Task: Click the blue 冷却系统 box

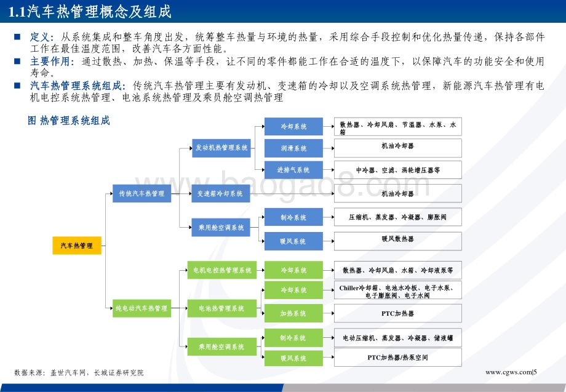Action: [x=293, y=126]
